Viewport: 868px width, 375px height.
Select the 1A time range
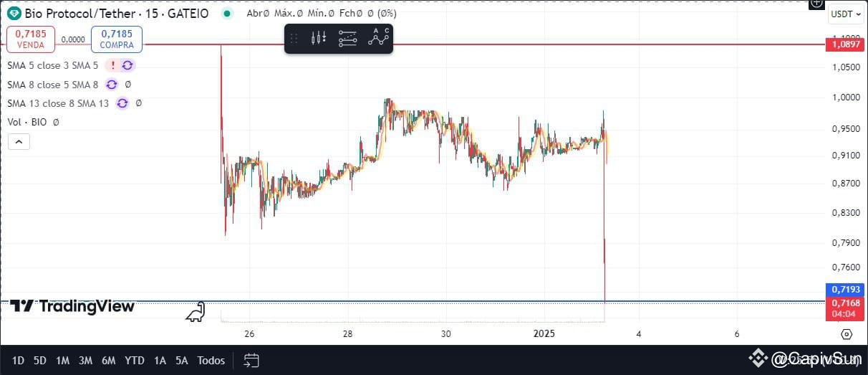click(x=160, y=361)
